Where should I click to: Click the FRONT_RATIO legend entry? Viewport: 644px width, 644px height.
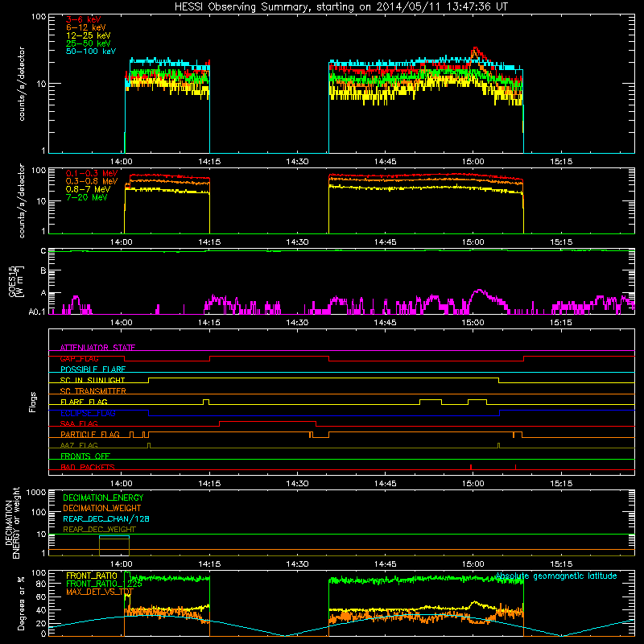(92, 576)
